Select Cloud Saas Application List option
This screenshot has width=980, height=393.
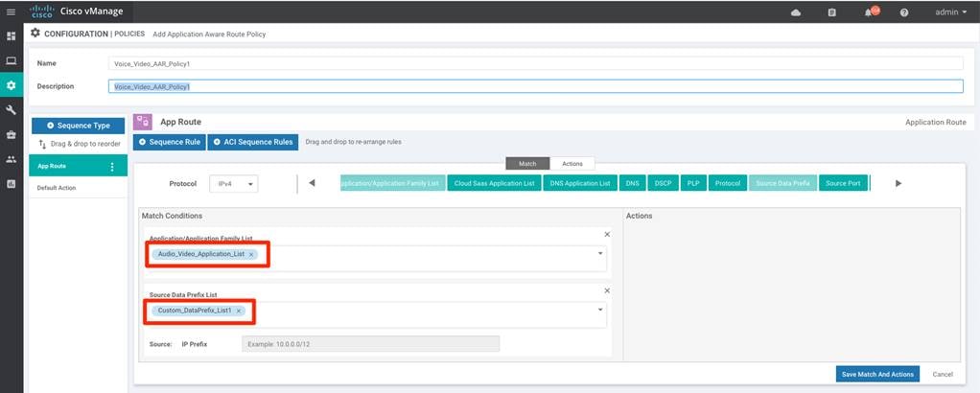coord(495,184)
